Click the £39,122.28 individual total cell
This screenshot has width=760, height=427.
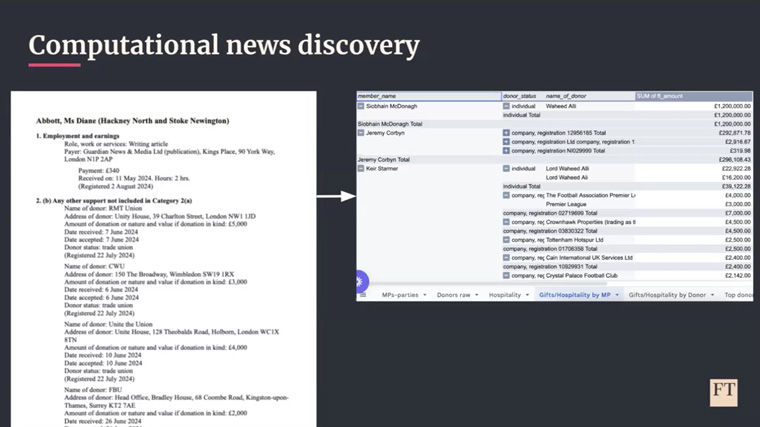click(736, 187)
